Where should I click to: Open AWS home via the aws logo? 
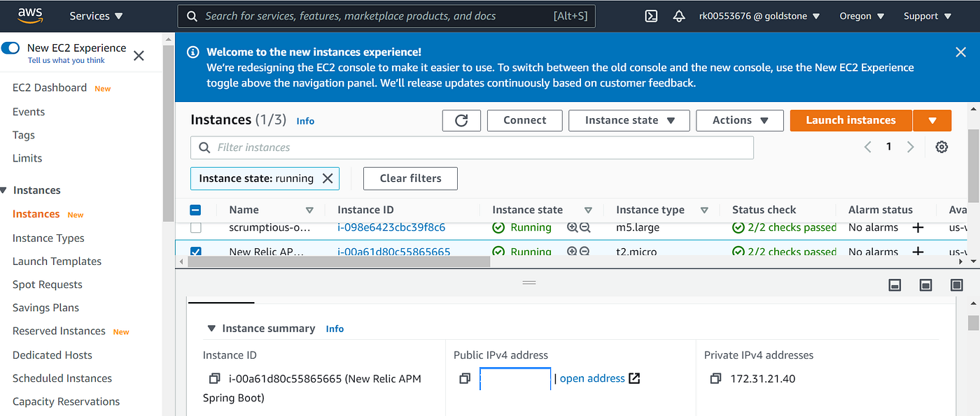(31, 15)
